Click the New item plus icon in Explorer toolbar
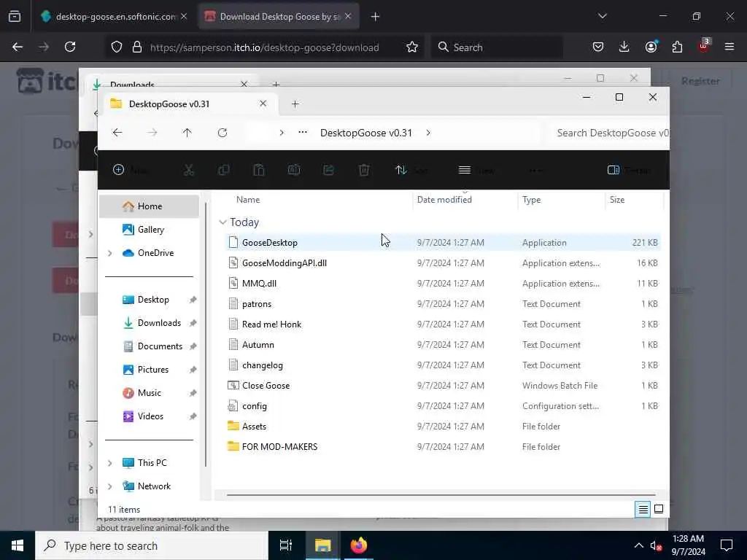Image resolution: width=747 pixels, height=560 pixels. click(119, 170)
